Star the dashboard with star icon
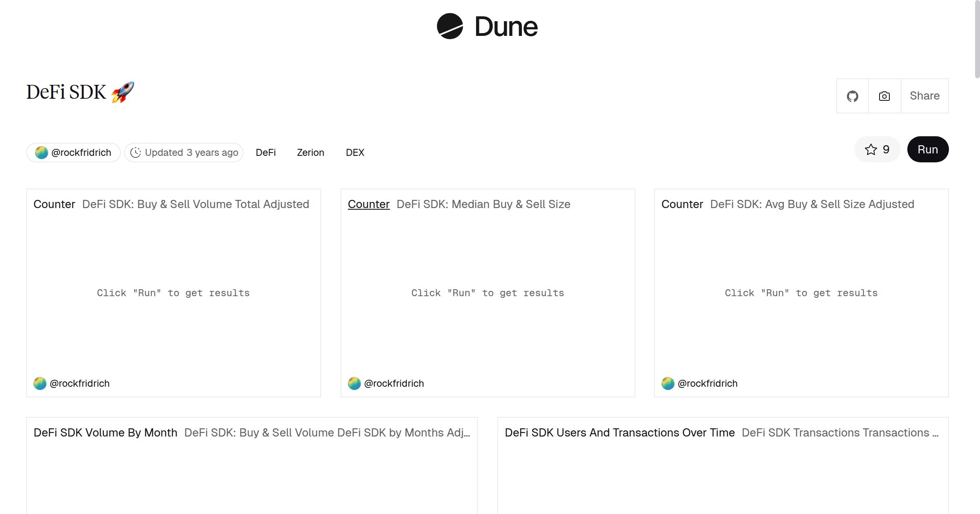The image size is (980, 514). click(871, 150)
